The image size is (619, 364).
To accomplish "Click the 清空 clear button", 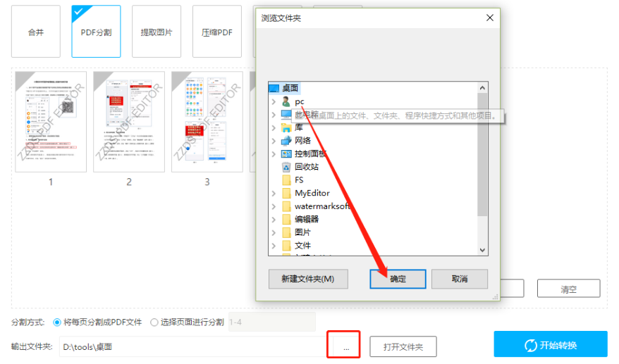I will pos(568,289).
